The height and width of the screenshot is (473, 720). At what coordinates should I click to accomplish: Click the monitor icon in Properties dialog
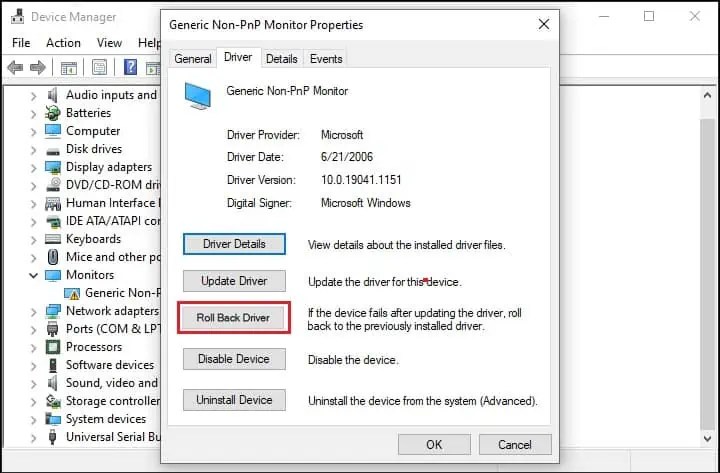point(197,96)
